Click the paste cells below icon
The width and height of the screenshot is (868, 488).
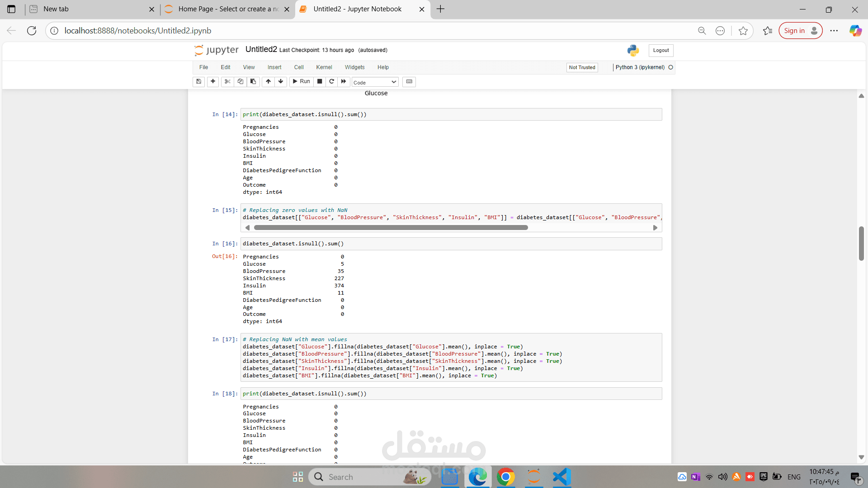pos(253,81)
